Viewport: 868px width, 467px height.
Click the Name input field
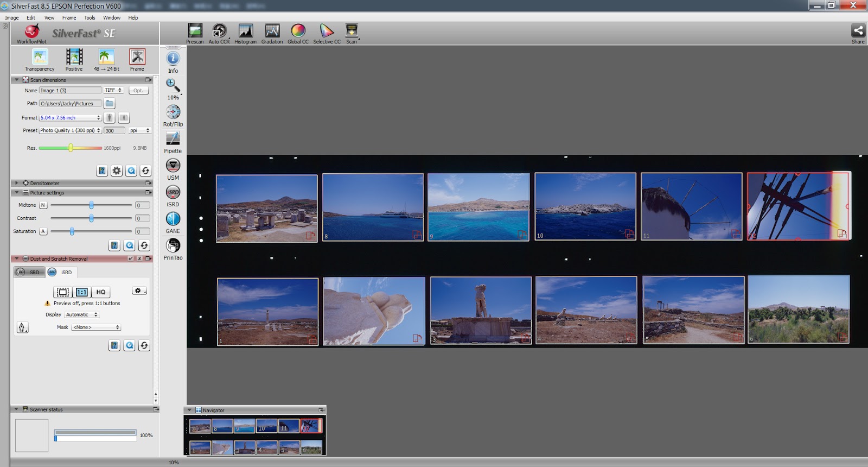[x=71, y=90]
